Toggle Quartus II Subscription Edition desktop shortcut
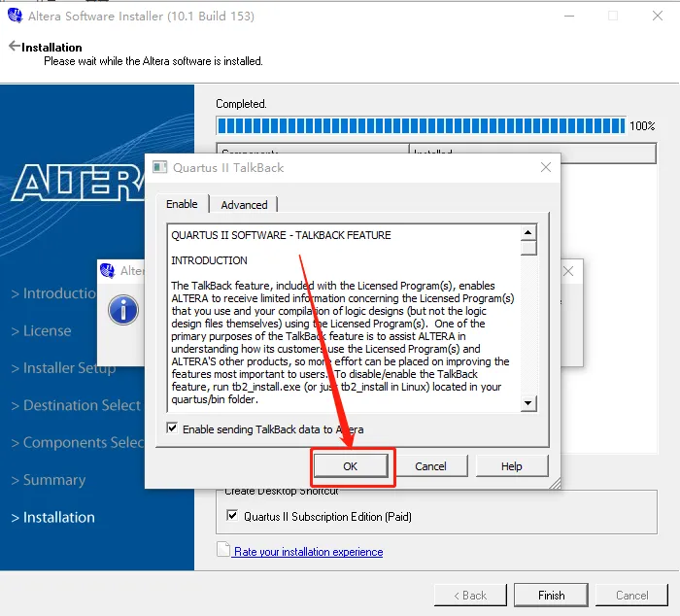 click(232, 516)
